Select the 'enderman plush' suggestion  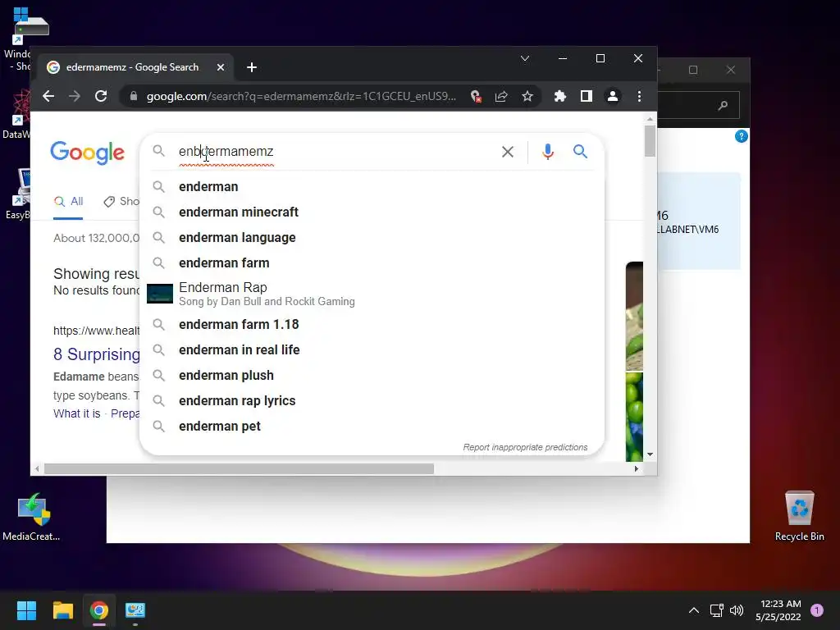[x=372, y=375]
